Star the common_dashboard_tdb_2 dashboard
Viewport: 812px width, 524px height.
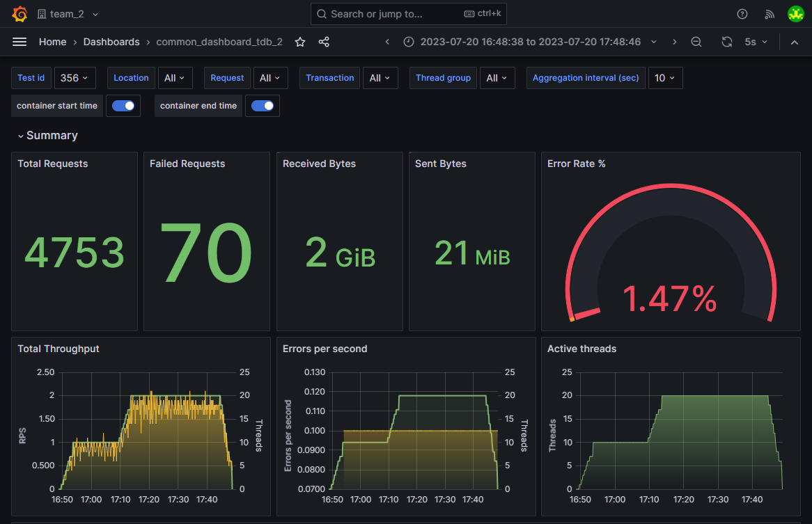click(x=299, y=42)
